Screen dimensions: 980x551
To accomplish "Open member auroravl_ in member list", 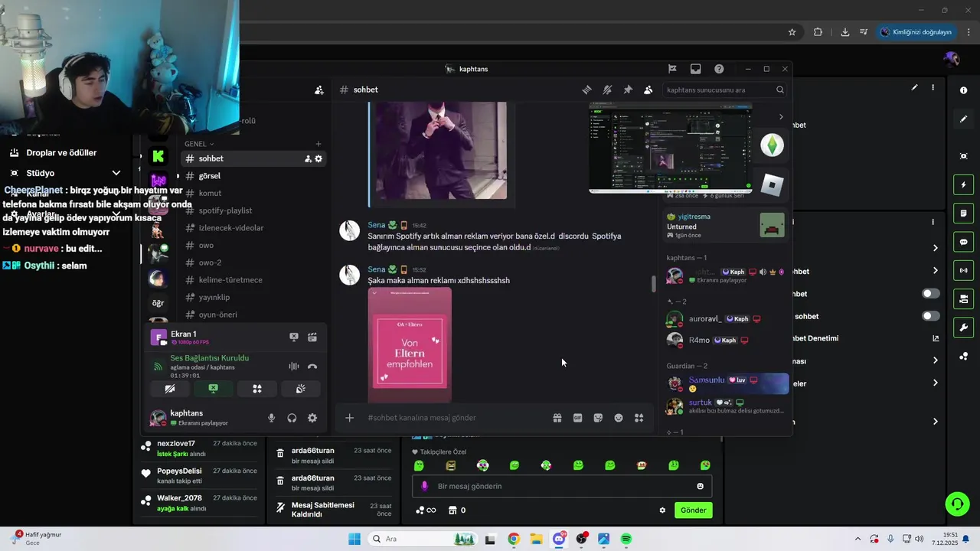I will [x=726, y=318].
